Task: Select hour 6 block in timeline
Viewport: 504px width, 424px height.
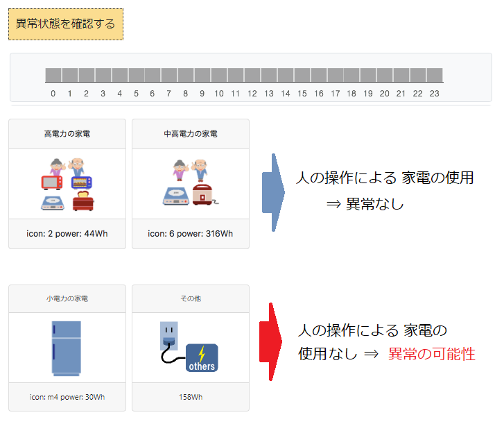Action: point(153,75)
